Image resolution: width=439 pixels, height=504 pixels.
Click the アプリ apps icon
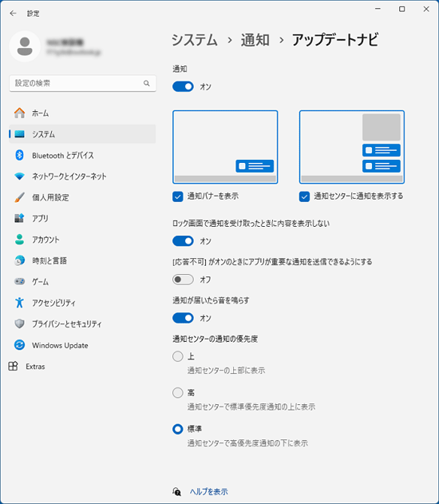[20, 218]
